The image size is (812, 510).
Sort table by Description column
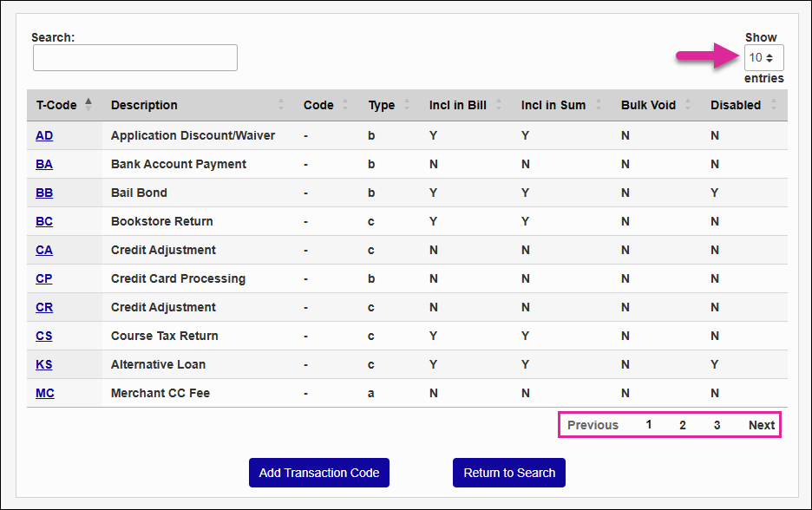click(x=198, y=105)
